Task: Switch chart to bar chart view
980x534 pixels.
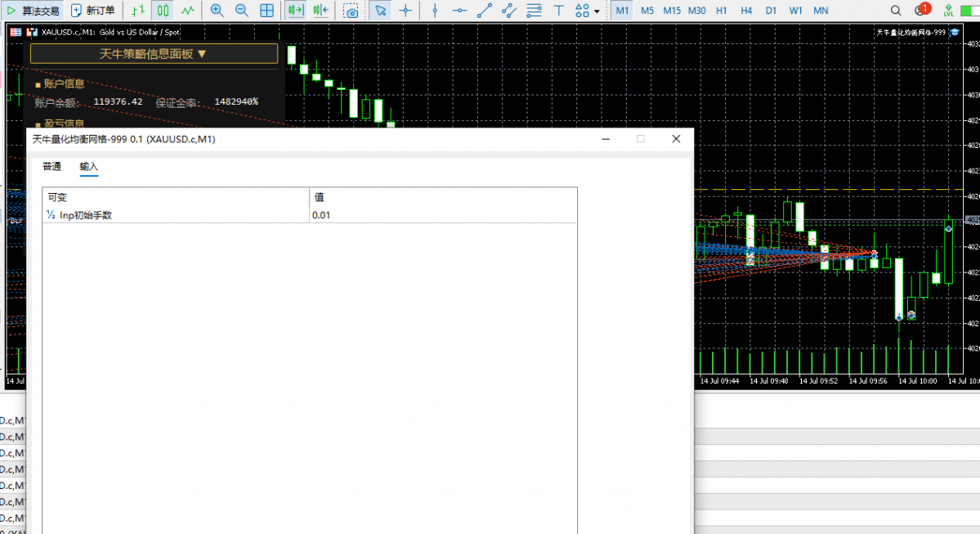Action: pyautogui.click(x=138, y=11)
